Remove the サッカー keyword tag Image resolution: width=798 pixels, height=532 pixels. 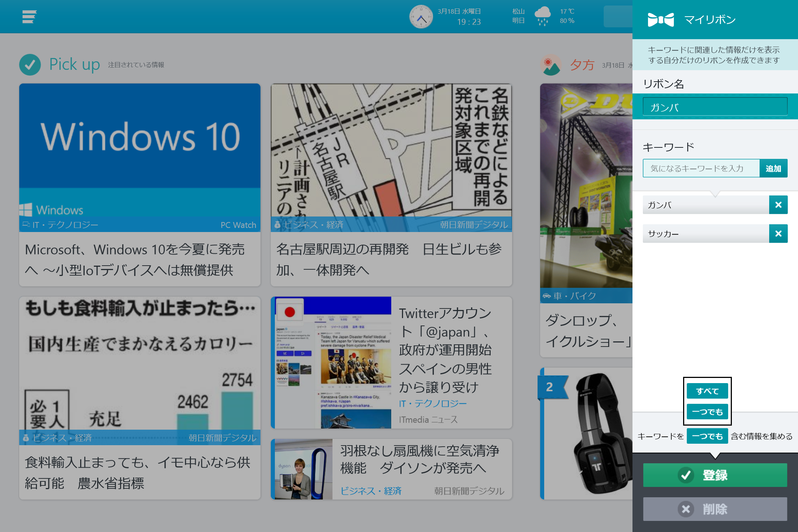point(778,233)
